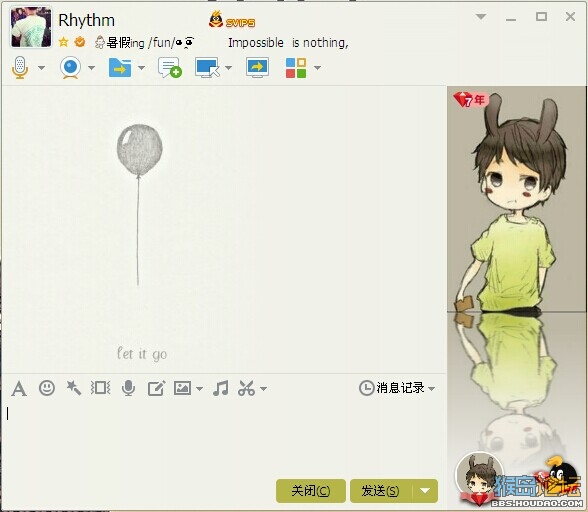Screen dimensions: 588x512
Task: Click the send picture icon
Action: [182, 388]
